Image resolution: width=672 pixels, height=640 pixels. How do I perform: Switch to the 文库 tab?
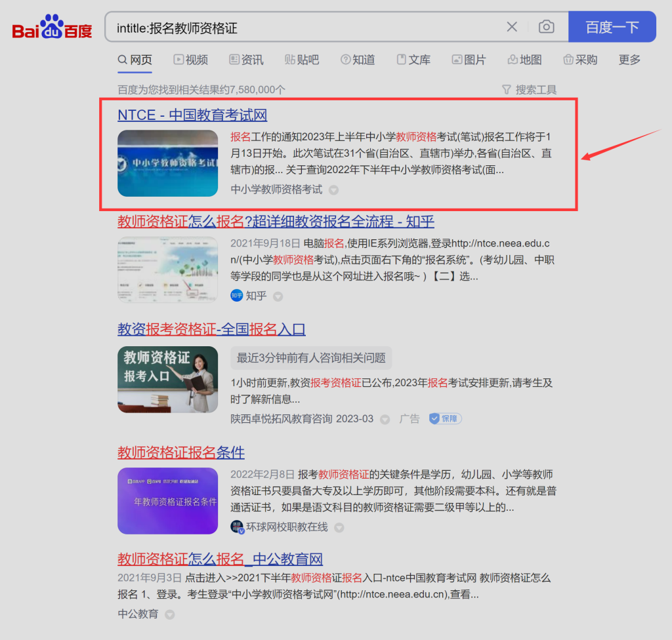(413, 60)
